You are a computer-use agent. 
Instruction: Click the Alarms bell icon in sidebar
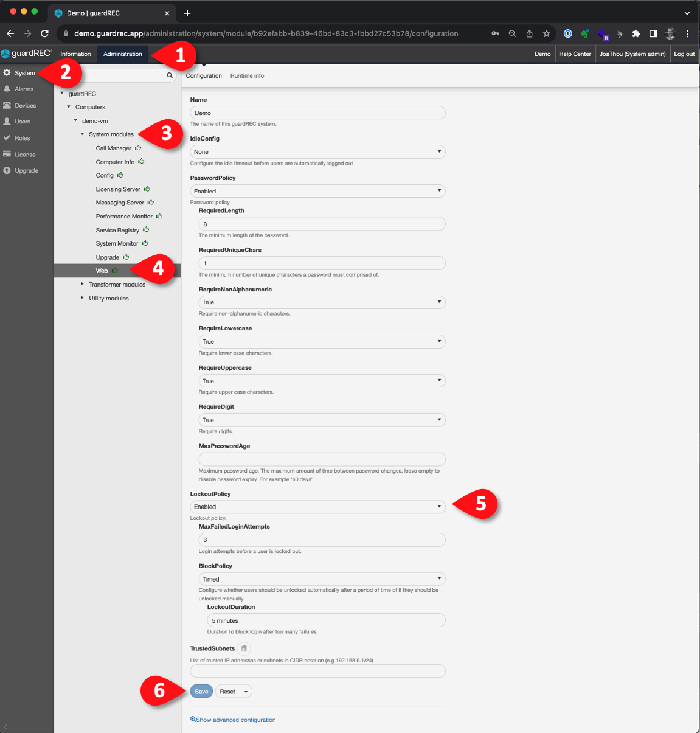(7, 89)
